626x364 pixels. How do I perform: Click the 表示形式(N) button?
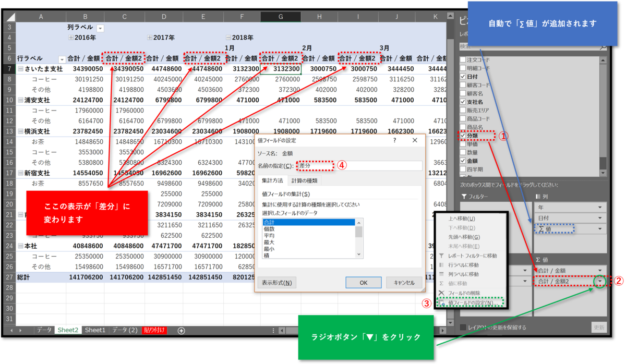277,283
